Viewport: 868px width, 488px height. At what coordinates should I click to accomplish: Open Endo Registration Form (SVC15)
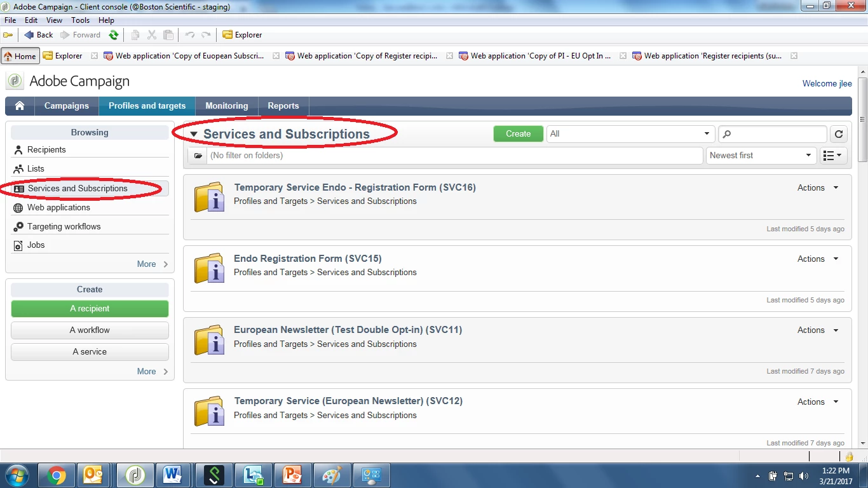pyautogui.click(x=308, y=259)
